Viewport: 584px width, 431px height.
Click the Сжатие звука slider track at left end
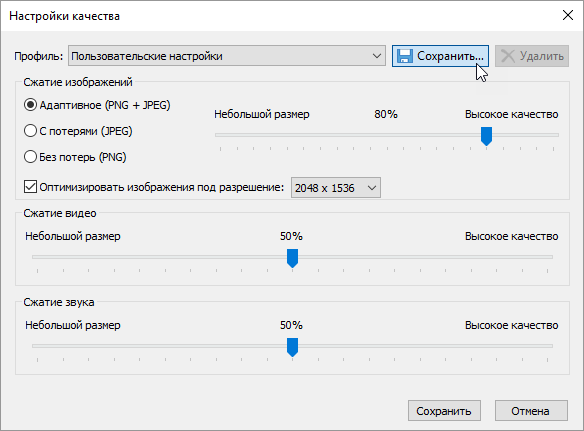point(48,346)
